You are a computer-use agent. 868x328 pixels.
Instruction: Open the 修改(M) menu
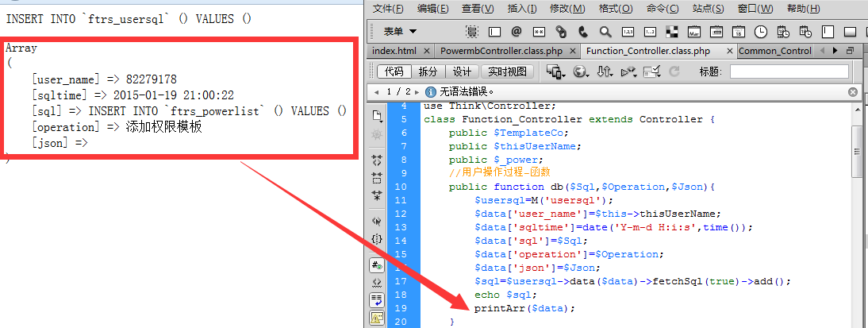pyautogui.click(x=567, y=8)
